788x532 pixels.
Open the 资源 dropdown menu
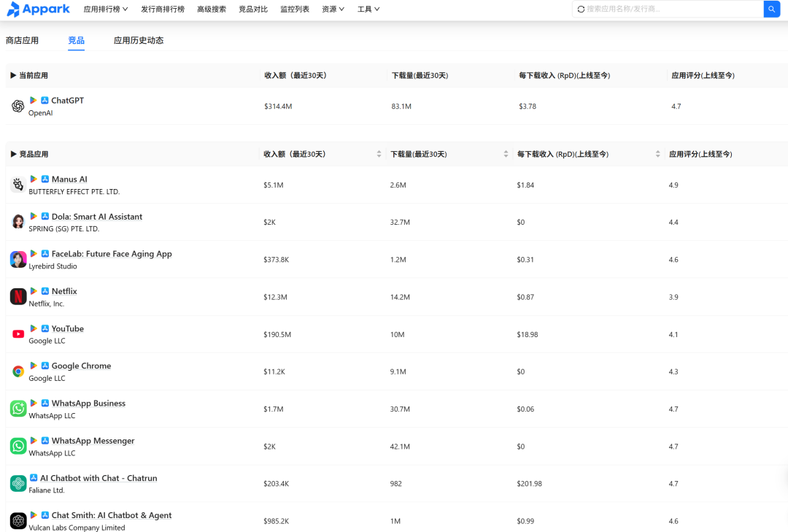pyautogui.click(x=333, y=9)
